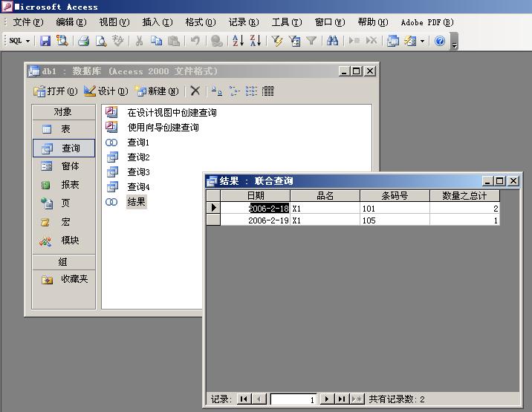Screen dimensions: 532x412
Task: Go to next record button
Action: (x=327, y=399)
